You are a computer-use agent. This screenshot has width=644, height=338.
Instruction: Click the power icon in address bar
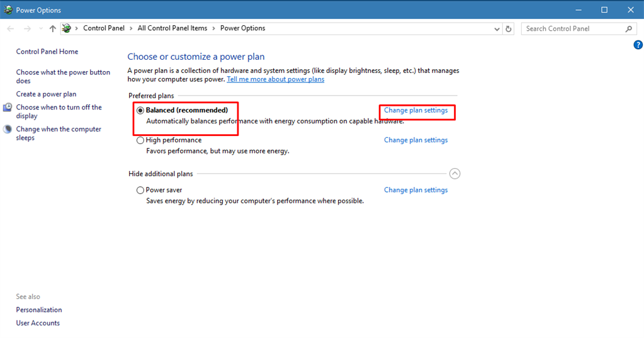pyautogui.click(x=67, y=28)
